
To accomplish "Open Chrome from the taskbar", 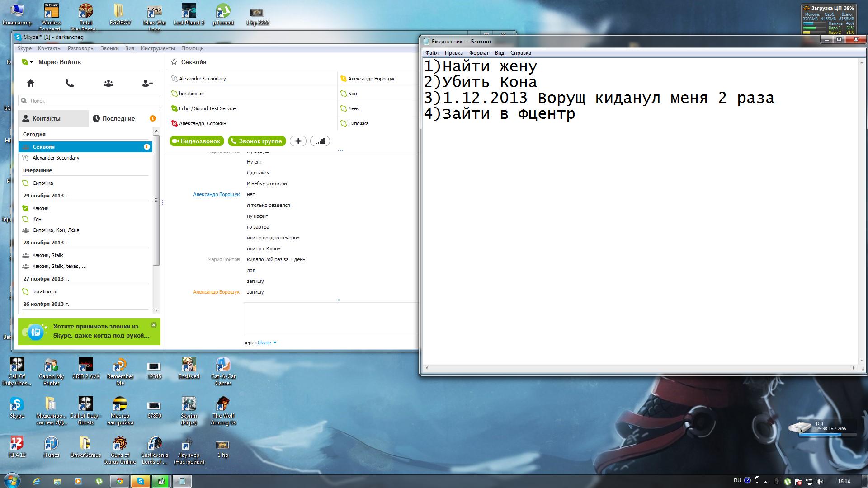I will 120,481.
